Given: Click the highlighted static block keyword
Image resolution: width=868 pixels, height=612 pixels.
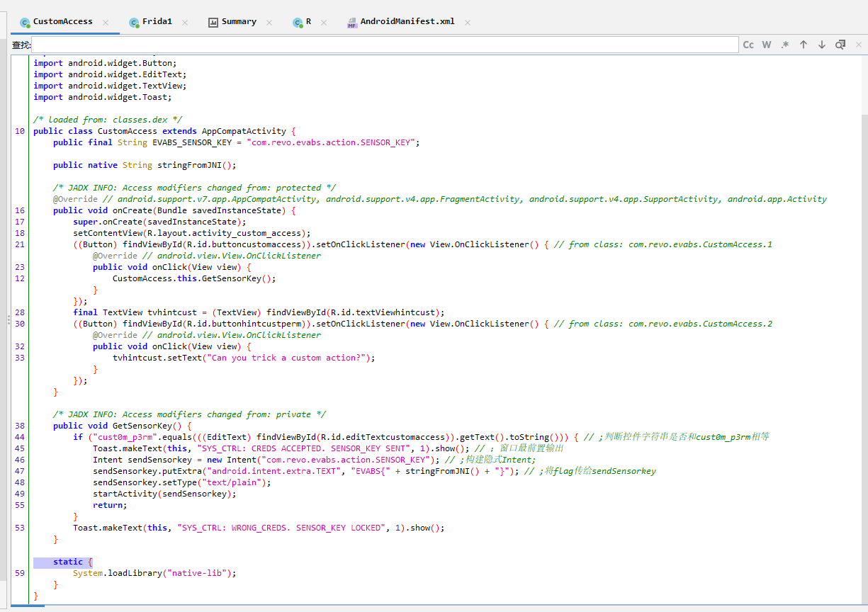Looking at the screenshot, I should (68, 562).
